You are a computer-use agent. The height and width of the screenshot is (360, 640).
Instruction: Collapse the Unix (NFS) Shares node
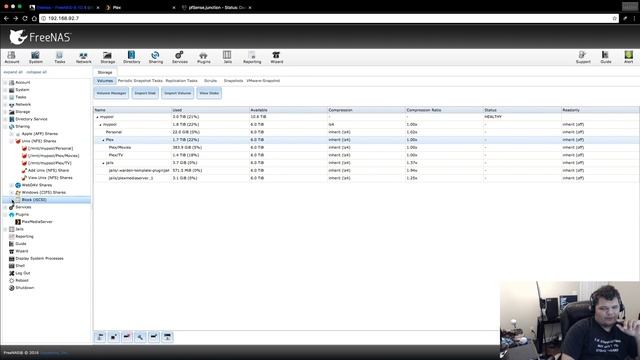pyautogui.click(x=11, y=141)
